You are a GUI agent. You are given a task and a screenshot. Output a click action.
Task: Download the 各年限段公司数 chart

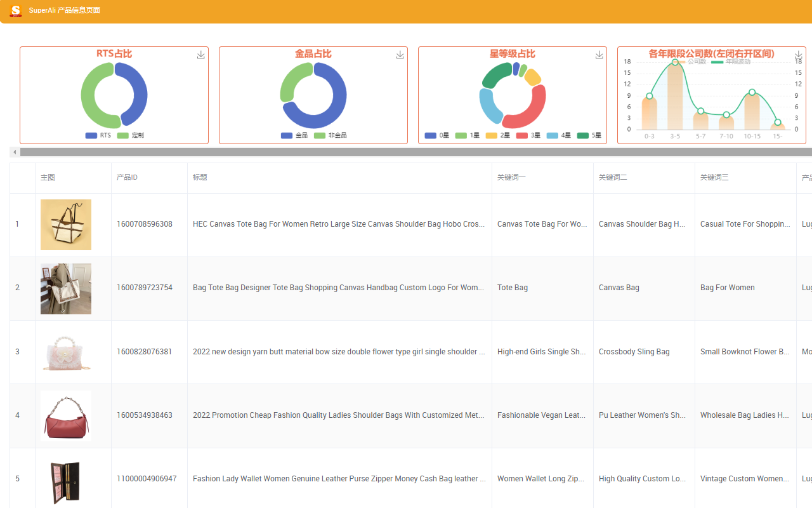click(x=799, y=55)
